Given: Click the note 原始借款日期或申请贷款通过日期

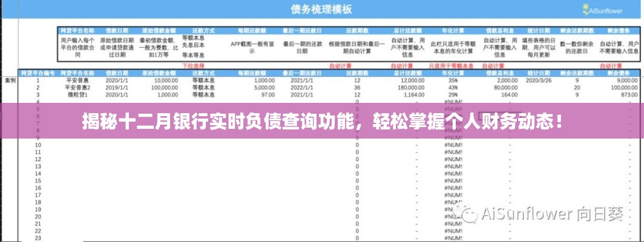Looking at the screenshot, I should pyautogui.click(x=117, y=48).
